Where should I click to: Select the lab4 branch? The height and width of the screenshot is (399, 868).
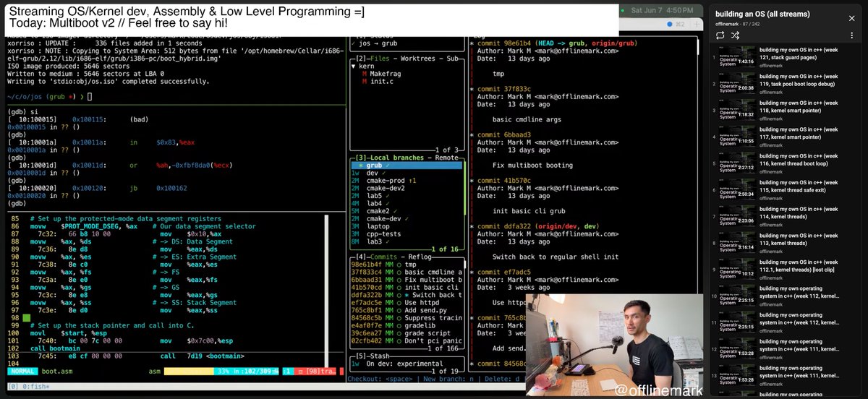(x=406, y=204)
